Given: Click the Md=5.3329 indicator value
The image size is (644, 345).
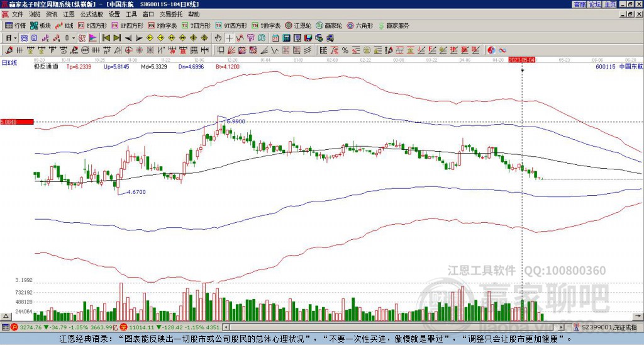Looking at the screenshot, I should click(x=154, y=66).
